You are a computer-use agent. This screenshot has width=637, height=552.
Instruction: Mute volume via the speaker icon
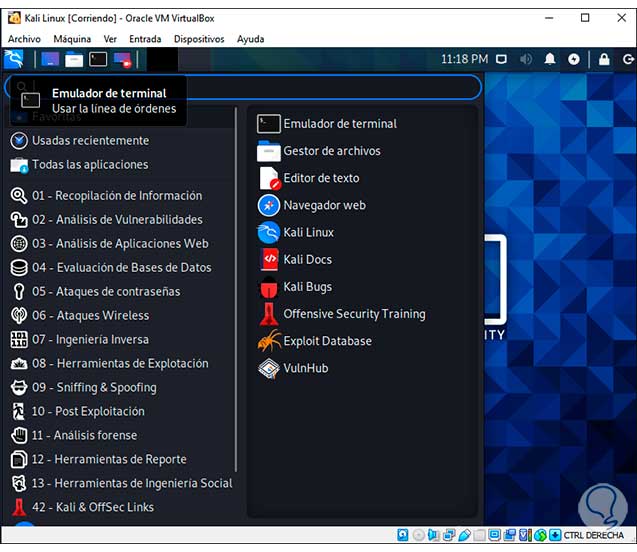(x=525, y=59)
